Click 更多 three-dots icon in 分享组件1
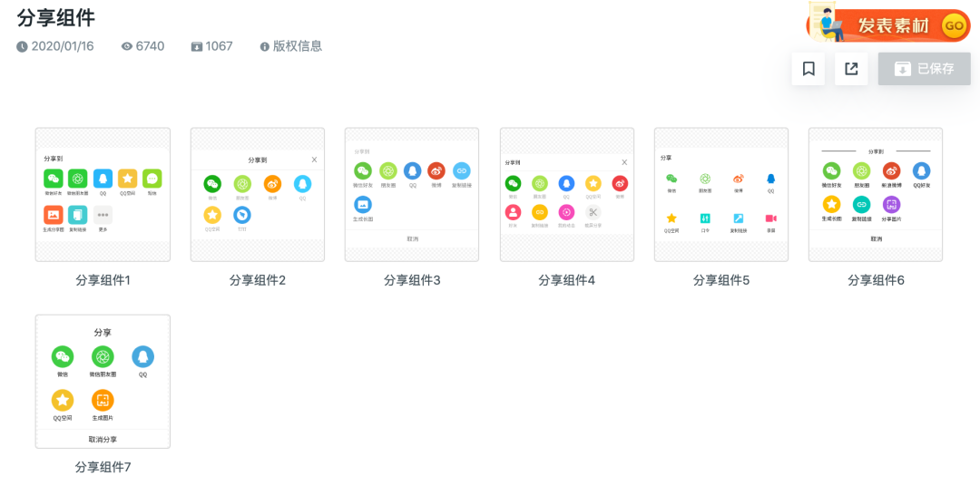Image resolution: width=980 pixels, height=495 pixels. [103, 215]
